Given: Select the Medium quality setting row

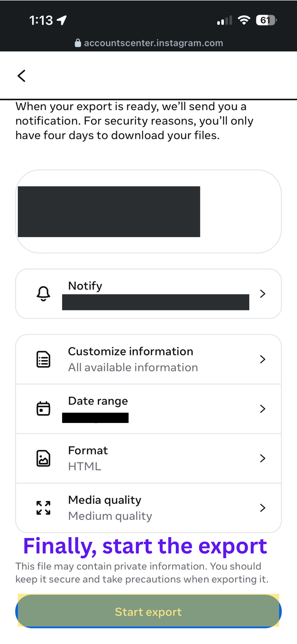Looking at the screenshot, I should (x=148, y=508).
